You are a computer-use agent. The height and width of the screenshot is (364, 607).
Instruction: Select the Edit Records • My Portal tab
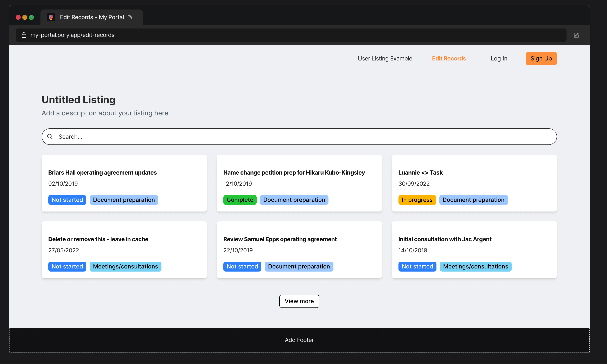pos(92,17)
